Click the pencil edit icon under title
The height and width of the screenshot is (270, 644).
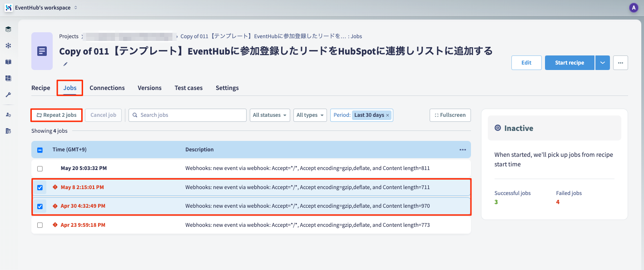tap(65, 64)
